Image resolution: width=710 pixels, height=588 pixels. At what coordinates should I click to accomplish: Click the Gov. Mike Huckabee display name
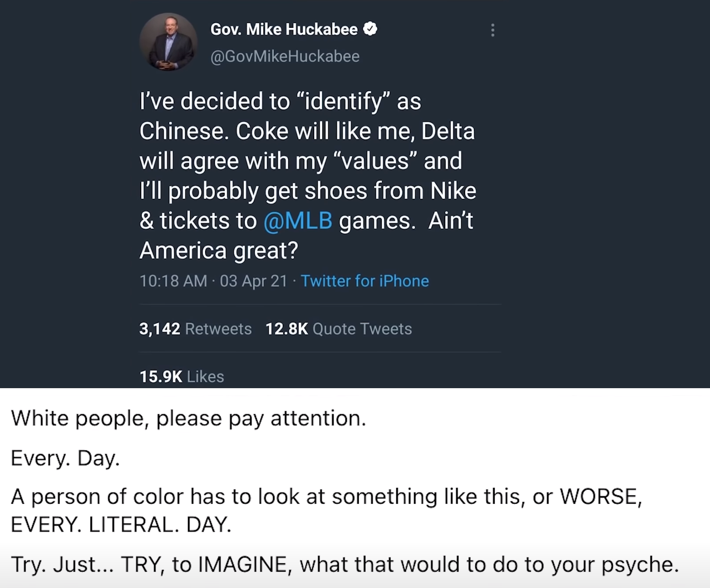point(284,29)
